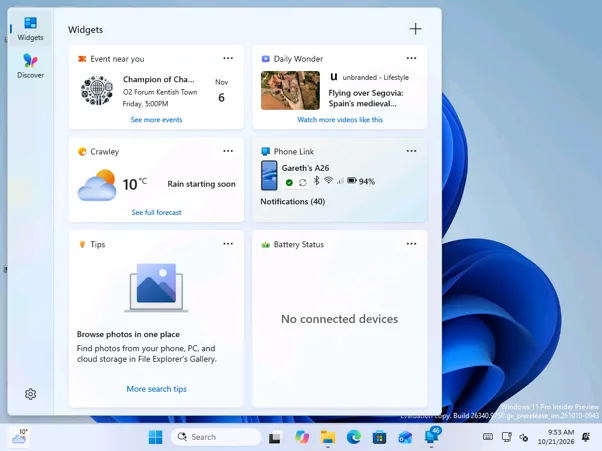
Task: Open the taskbar weather widget button
Action: [x=19, y=437]
